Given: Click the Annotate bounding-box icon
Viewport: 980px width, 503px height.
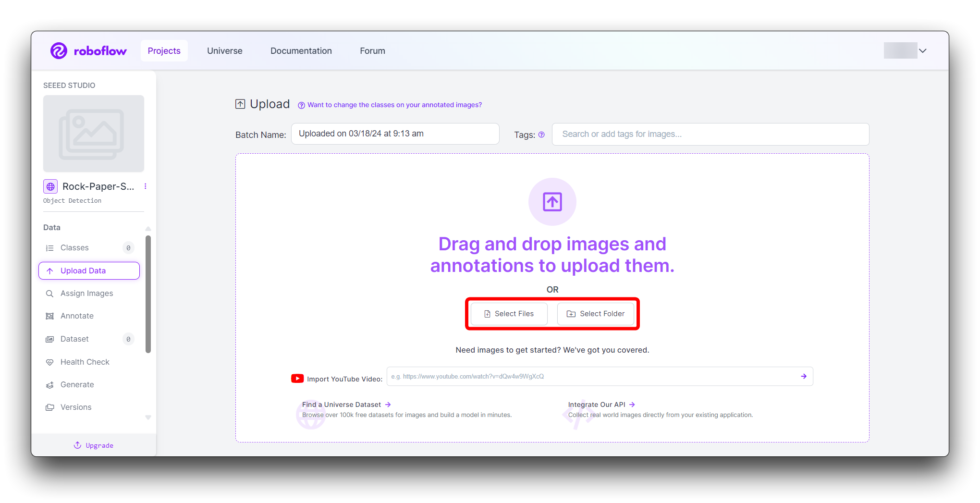Looking at the screenshot, I should pyautogui.click(x=49, y=316).
